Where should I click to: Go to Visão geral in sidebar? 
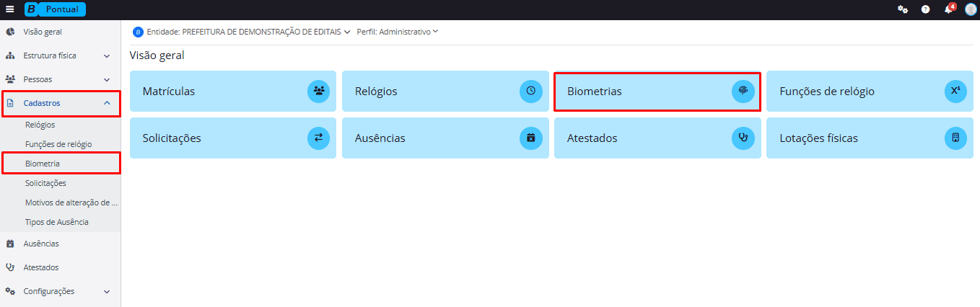pyautogui.click(x=43, y=32)
